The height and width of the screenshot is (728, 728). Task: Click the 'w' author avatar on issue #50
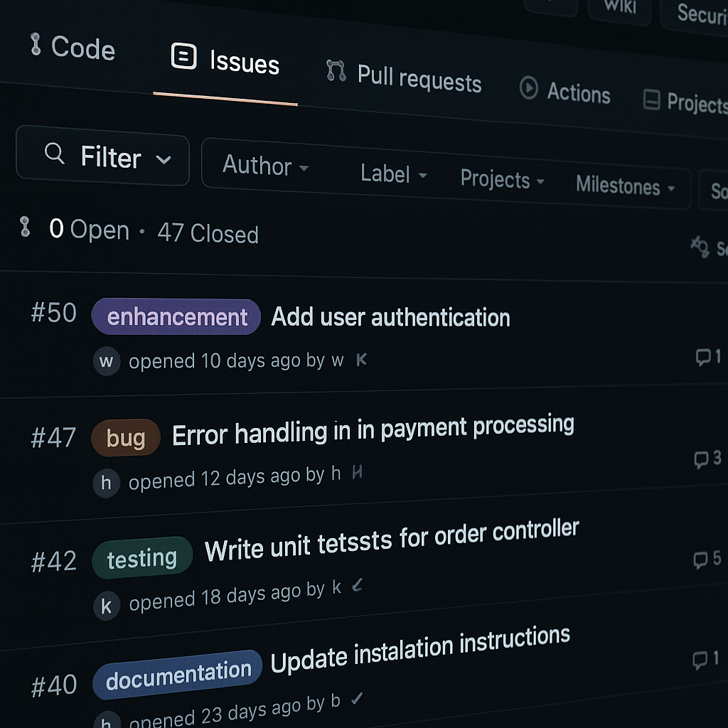click(106, 361)
